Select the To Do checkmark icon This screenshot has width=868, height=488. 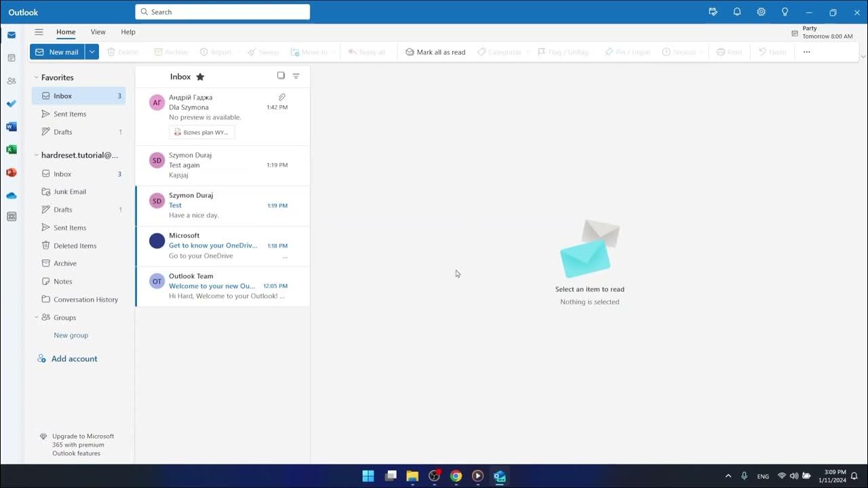[x=11, y=103]
